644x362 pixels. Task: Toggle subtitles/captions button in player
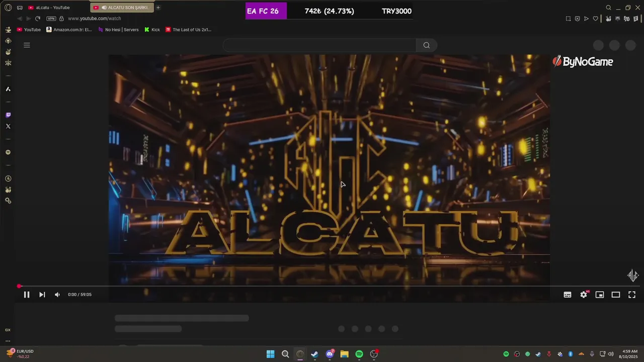pyautogui.click(x=568, y=295)
